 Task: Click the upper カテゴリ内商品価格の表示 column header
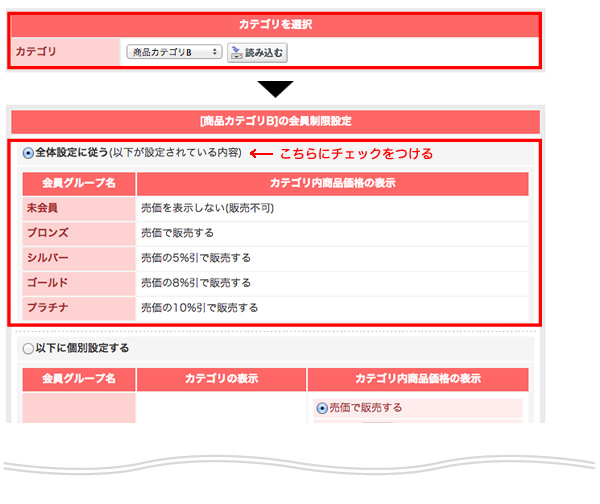point(333,183)
